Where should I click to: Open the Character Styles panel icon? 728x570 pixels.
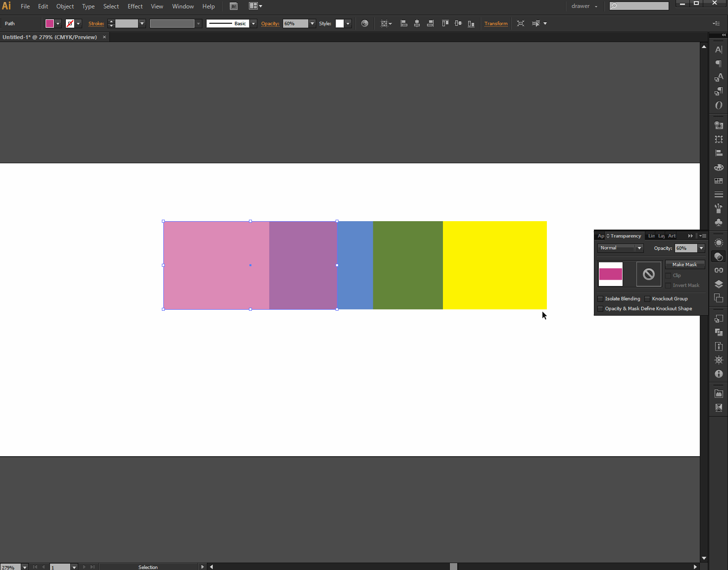pos(719,77)
